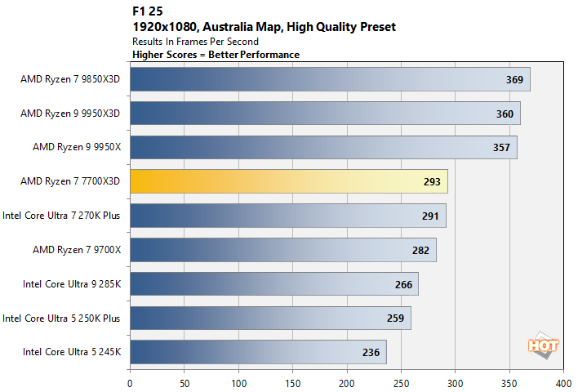Click the AMD Ryzen 7 7700X3D label
Screen dimensions: 578x392
tap(70, 181)
